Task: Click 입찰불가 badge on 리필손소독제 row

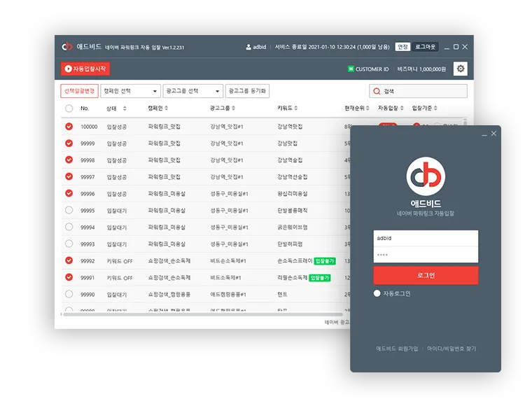Action: (x=320, y=278)
